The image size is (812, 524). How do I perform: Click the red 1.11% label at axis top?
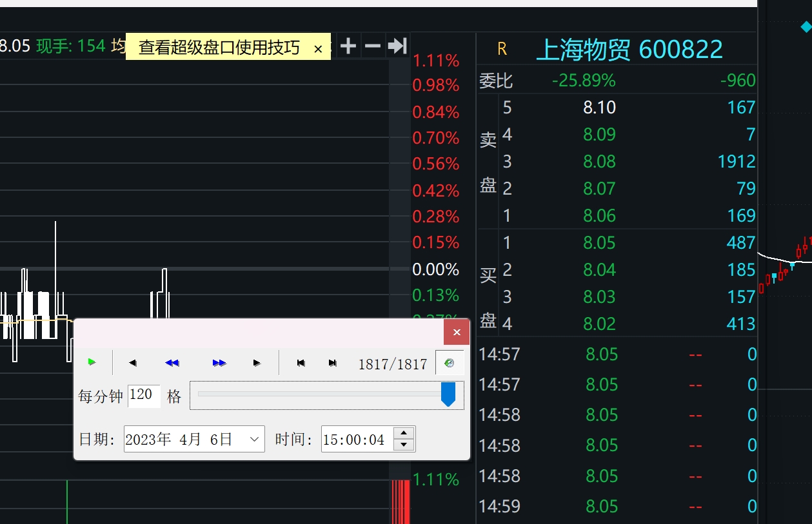coord(436,61)
